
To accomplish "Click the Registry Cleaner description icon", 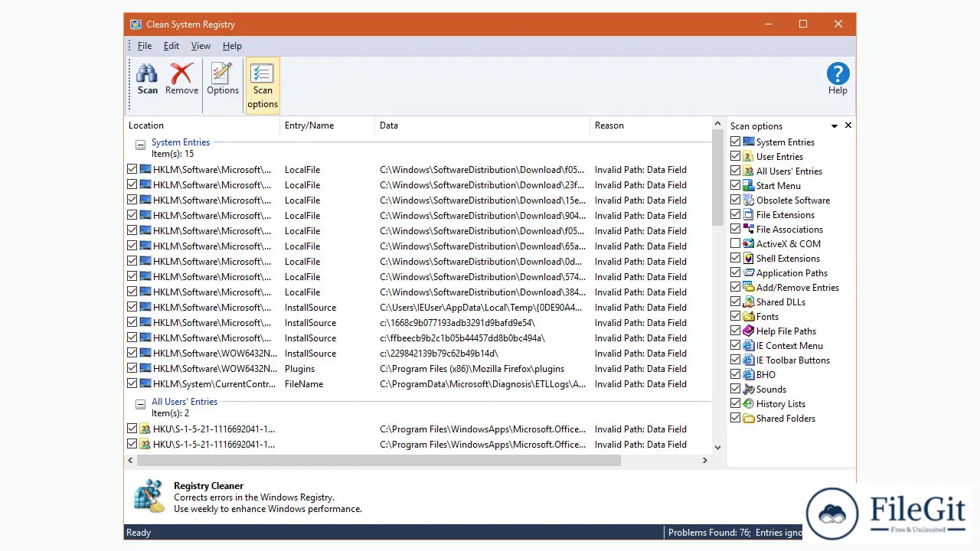I will tap(149, 496).
